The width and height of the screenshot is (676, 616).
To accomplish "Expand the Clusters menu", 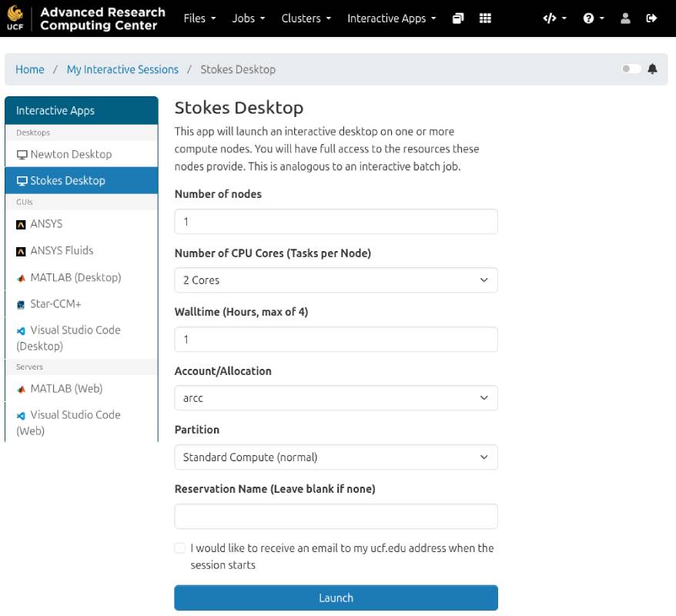I will click(x=306, y=18).
